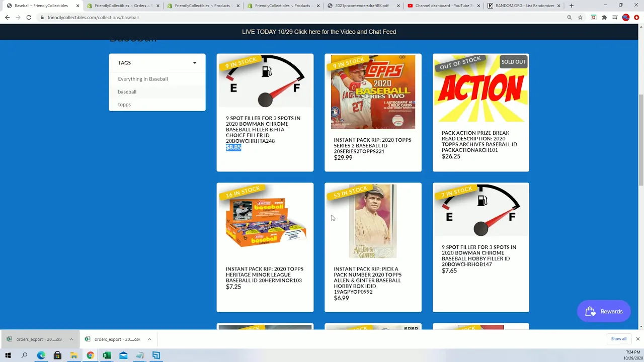Viewport: 644px width, 362px height.
Task: Open a new browser tab with plus button
Action: click(571, 6)
